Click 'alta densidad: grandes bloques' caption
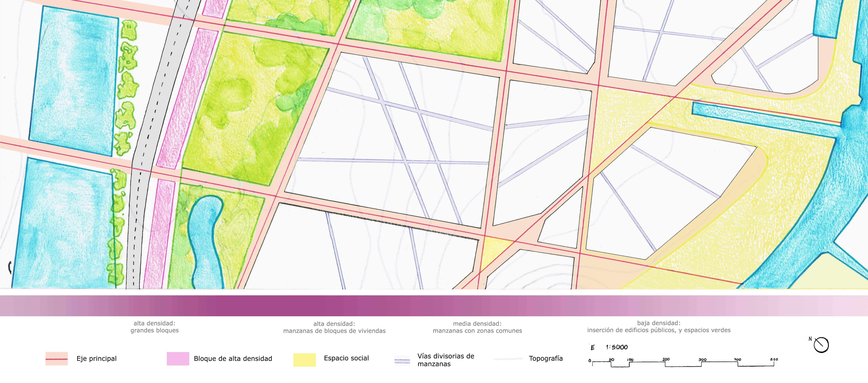Image resolution: width=868 pixels, height=383 pixels. click(155, 327)
